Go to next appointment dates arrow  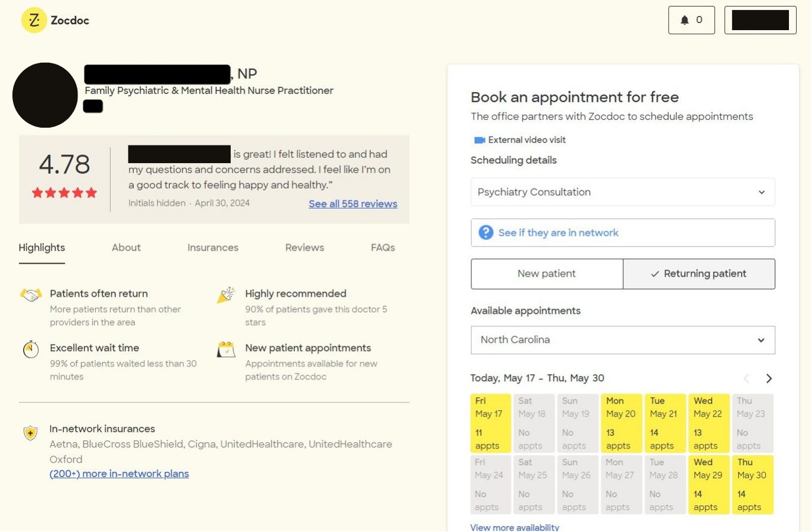coord(768,378)
